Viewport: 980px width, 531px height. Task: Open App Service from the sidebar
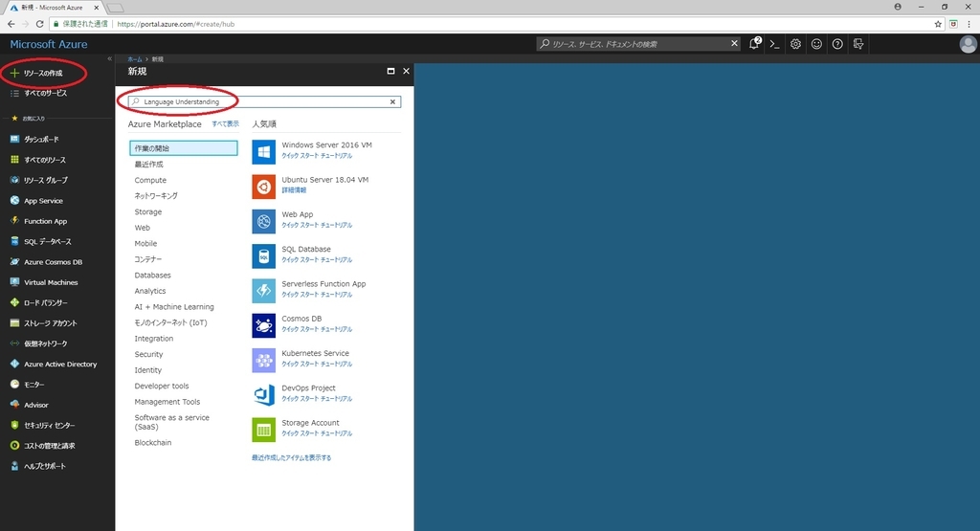(43, 201)
